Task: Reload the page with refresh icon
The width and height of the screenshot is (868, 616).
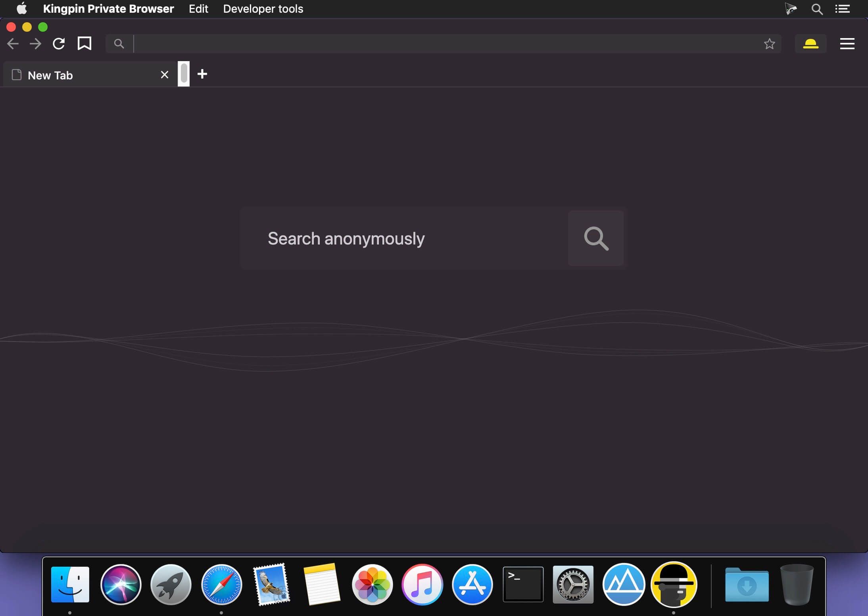Action: tap(59, 44)
